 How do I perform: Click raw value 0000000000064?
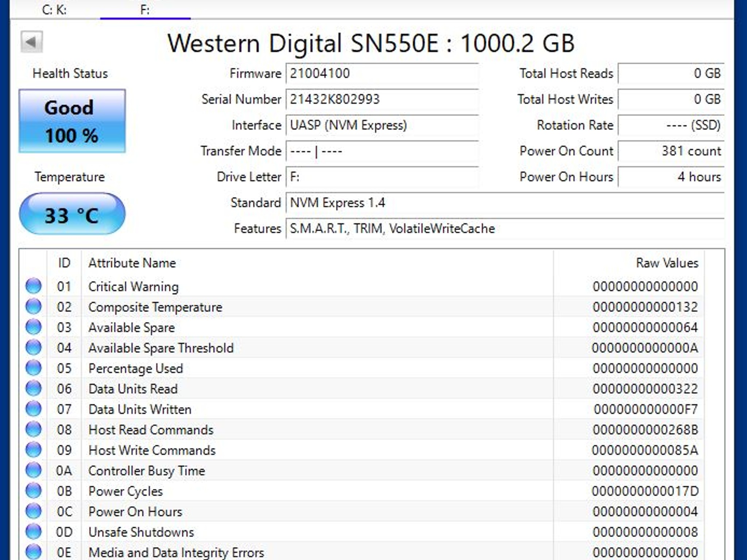click(645, 327)
